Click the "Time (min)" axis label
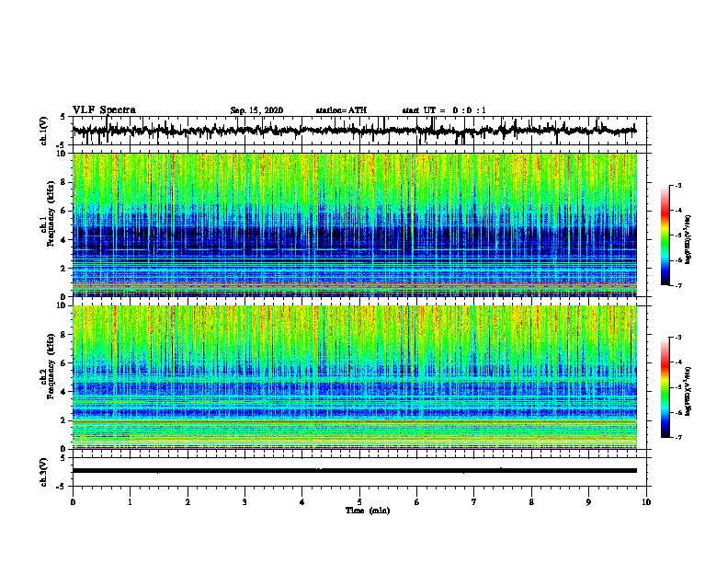This screenshot has width=728, height=563. point(368,511)
